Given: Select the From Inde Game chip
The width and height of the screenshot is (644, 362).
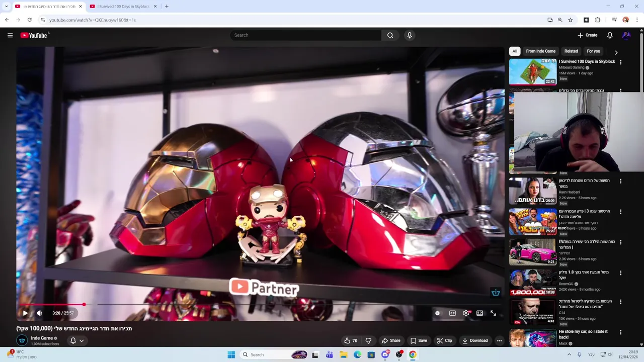Looking at the screenshot, I should pos(541,51).
